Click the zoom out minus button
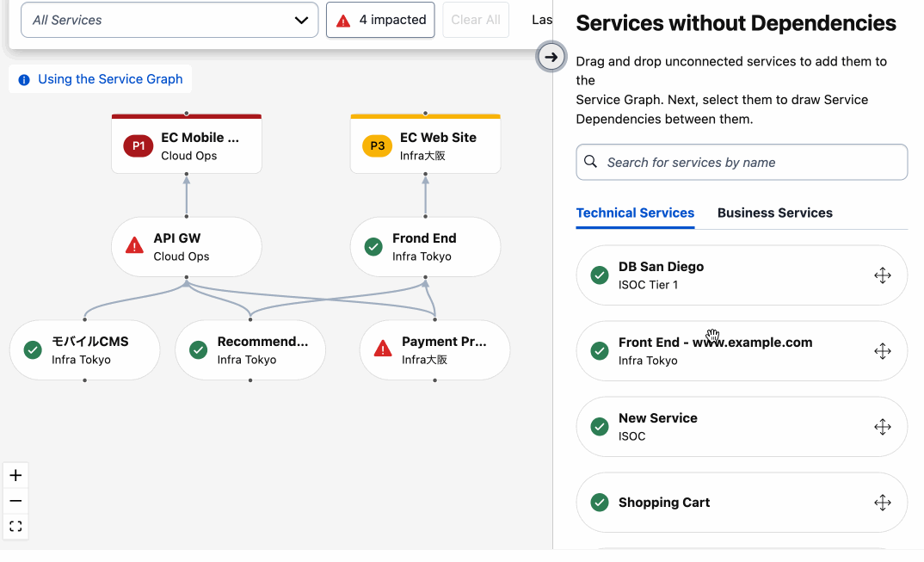 [15, 501]
